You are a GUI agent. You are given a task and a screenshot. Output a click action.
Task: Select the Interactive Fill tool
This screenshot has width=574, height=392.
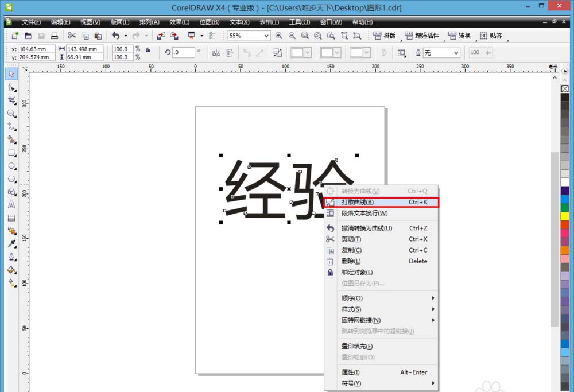[11, 283]
